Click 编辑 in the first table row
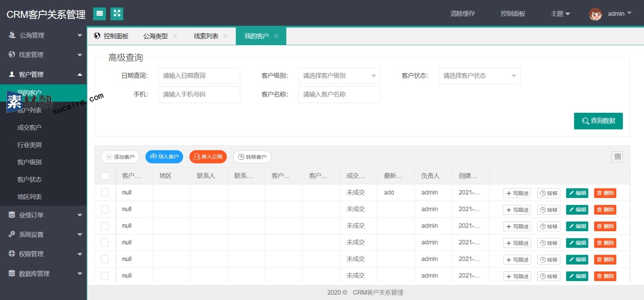Screen dimensions: 644x300 click(x=577, y=193)
